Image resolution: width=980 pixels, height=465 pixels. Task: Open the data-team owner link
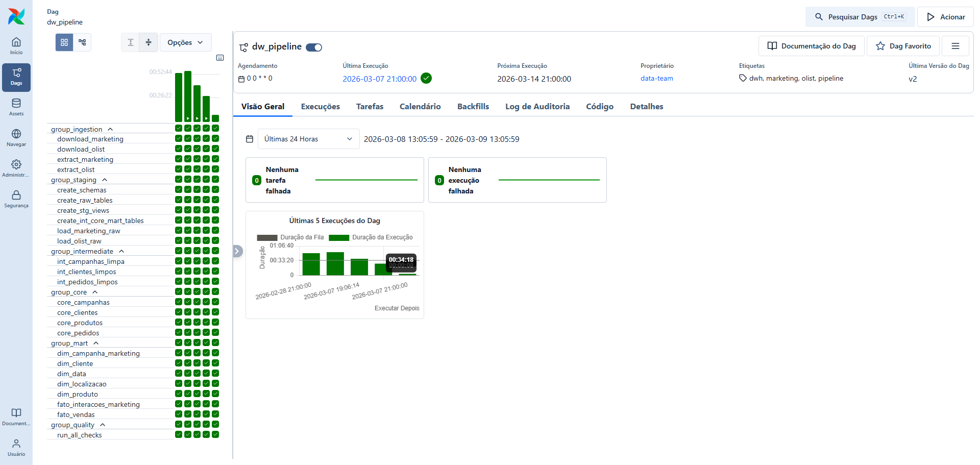656,79
